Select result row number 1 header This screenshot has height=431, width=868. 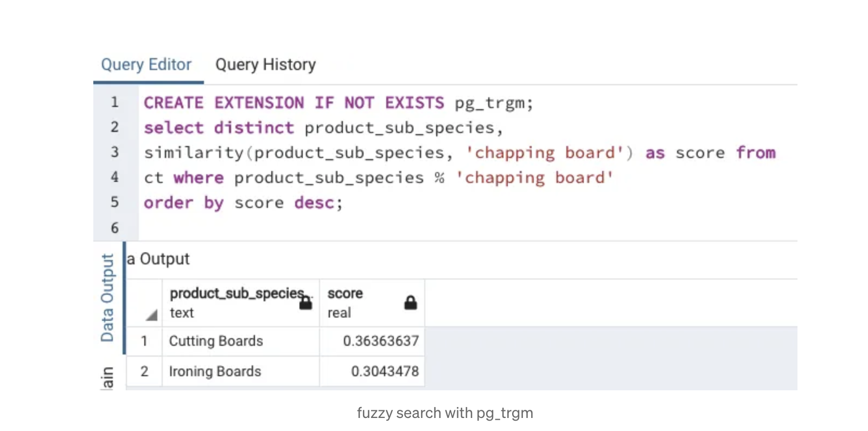pyautogui.click(x=144, y=341)
